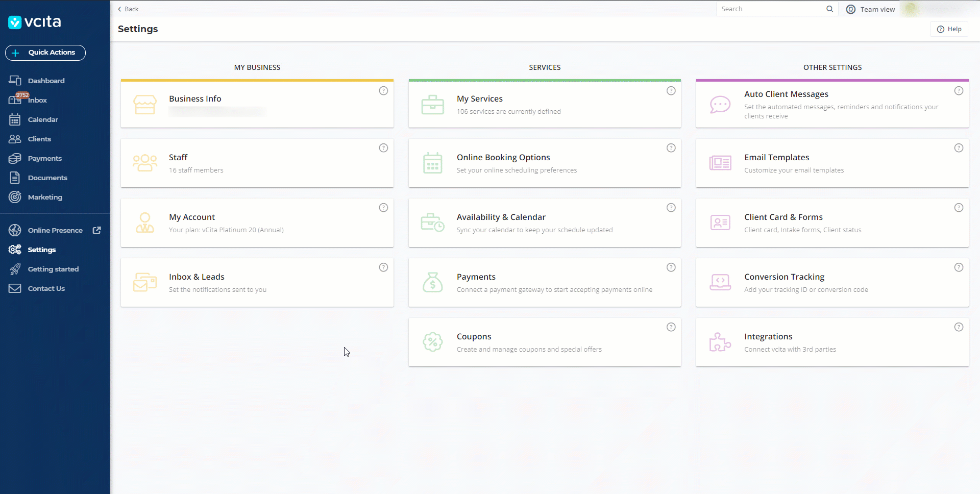This screenshot has height=494, width=980.
Task: Click the Client Card & Forms icon
Action: 720,223
